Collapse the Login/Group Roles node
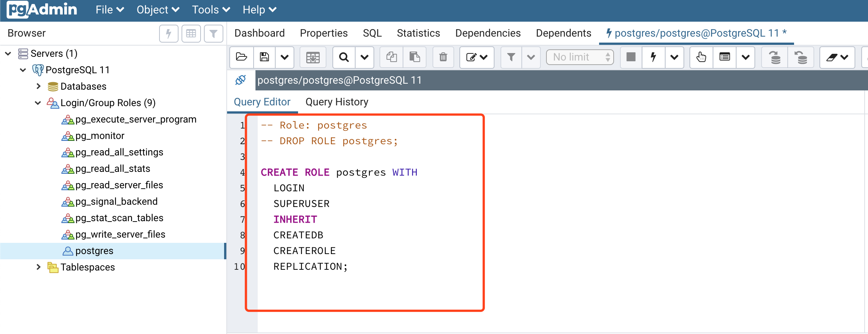The width and height of the screenshot is (868, 334). point(38,103)
